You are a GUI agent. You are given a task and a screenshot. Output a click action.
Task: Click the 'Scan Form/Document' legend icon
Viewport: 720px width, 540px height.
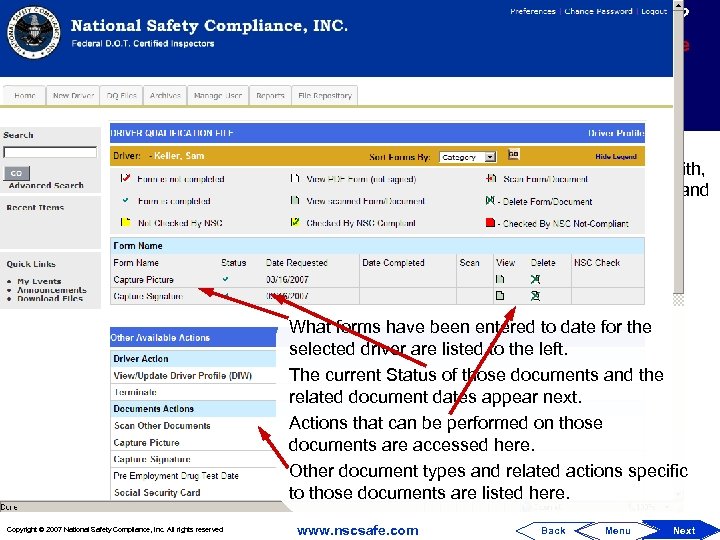tap(491, 178)
